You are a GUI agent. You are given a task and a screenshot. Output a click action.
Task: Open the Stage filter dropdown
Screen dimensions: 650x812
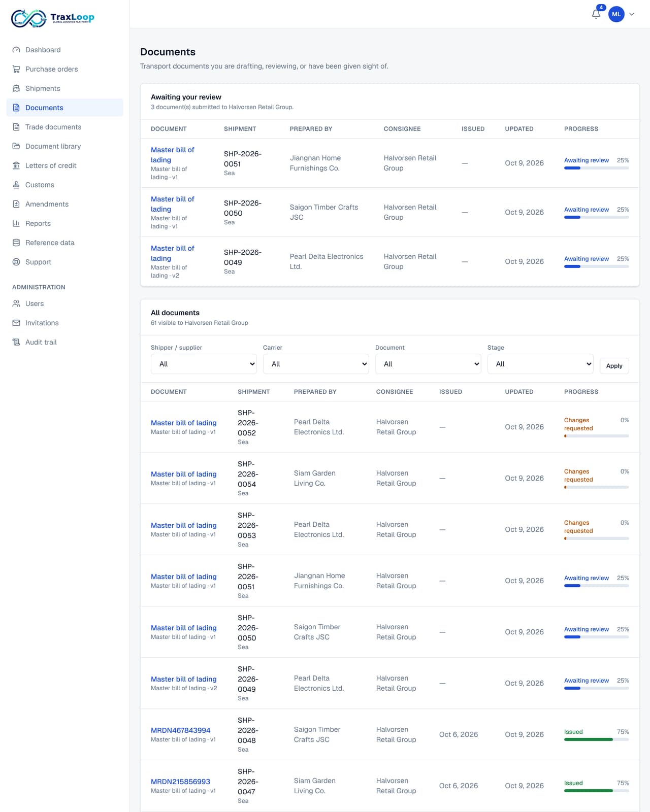click(540, 364)
